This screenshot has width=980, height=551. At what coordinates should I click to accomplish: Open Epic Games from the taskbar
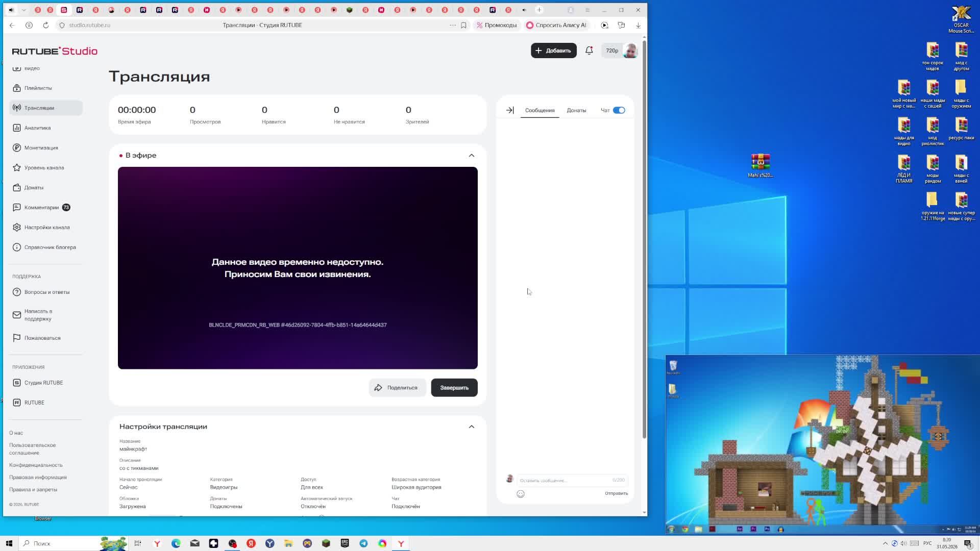click(345, 543)
